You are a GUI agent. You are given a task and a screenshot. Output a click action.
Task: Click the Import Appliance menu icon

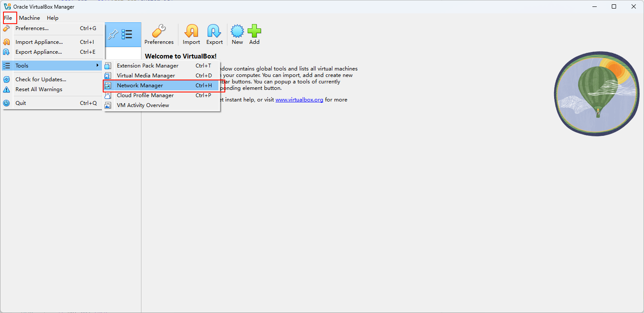coord(6,42)
